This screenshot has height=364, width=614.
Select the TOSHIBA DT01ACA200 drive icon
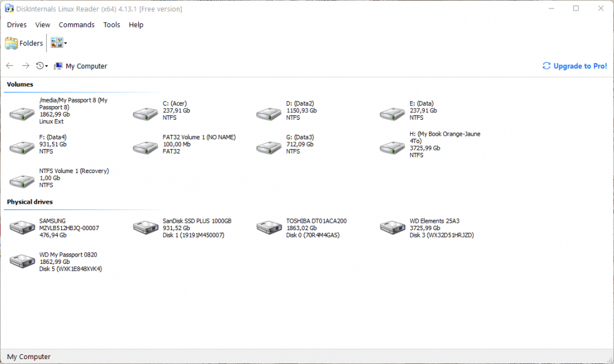(x=268, y=227)
